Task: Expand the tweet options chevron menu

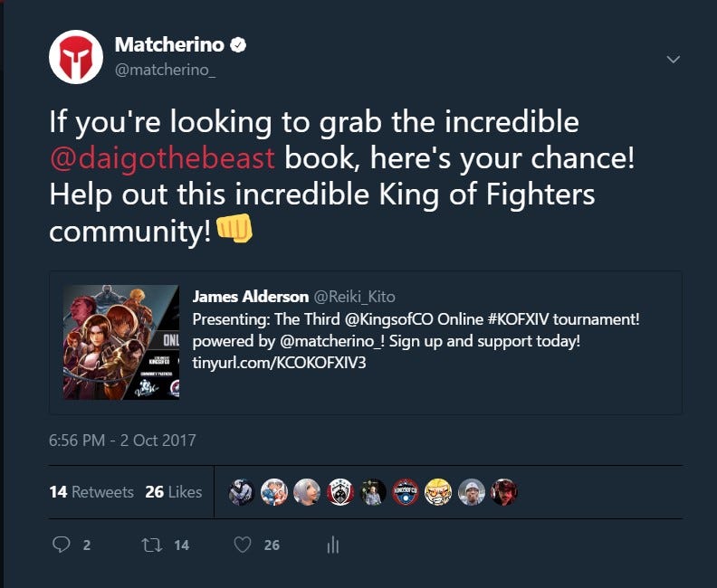Action: coord(674,60)
